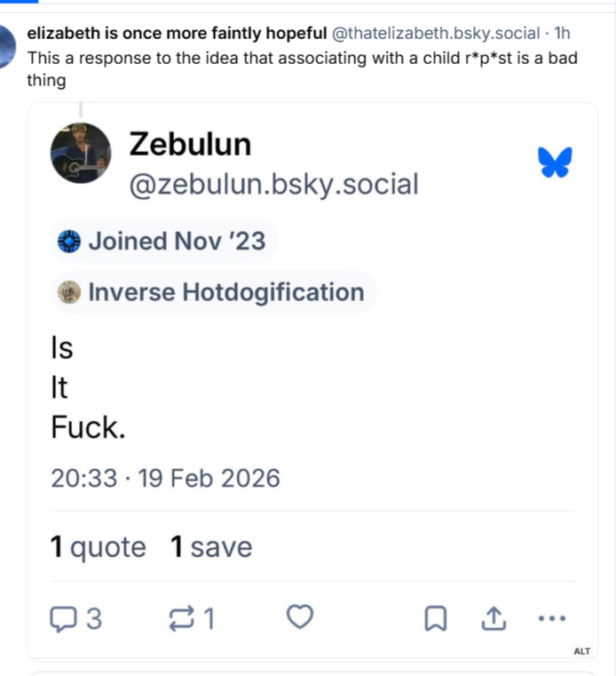Click the reply speech bubble icon

(63, 618)
